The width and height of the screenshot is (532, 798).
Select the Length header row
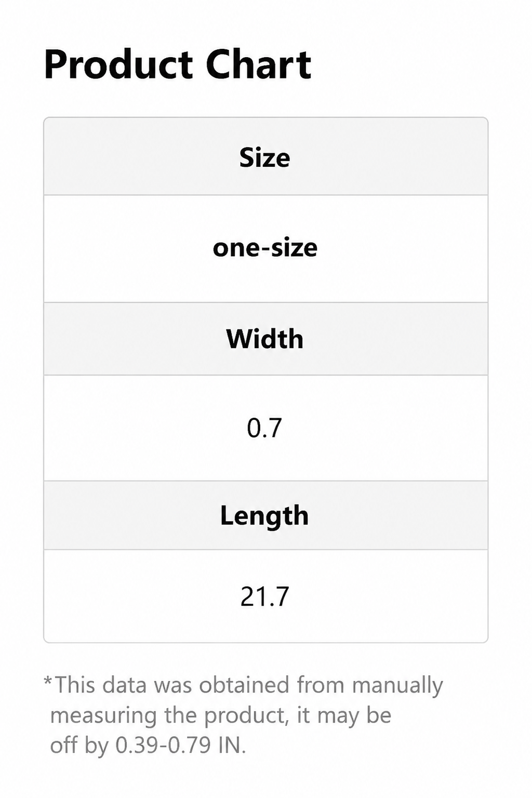[265, 515]
